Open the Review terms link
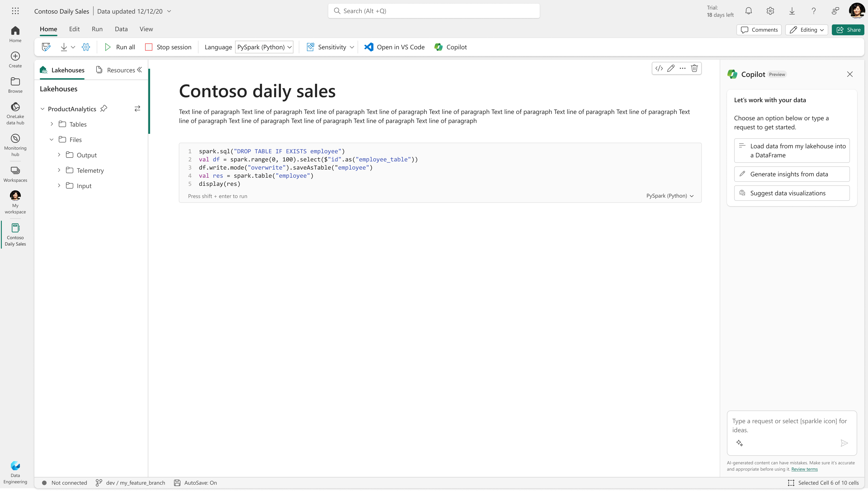This screenshot has width=868, height=491. tap(804, 469)
